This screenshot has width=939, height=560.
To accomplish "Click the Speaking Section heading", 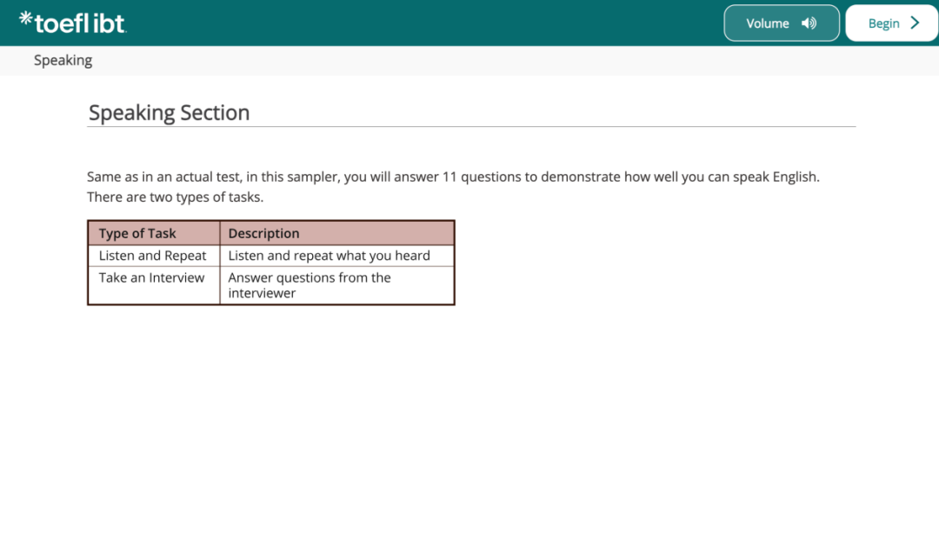I will 169,113.
